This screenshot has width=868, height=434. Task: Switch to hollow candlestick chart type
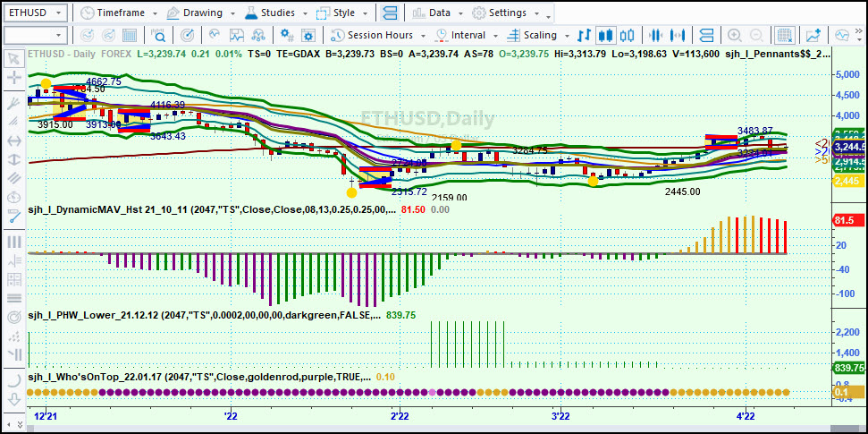coord(627,36)
